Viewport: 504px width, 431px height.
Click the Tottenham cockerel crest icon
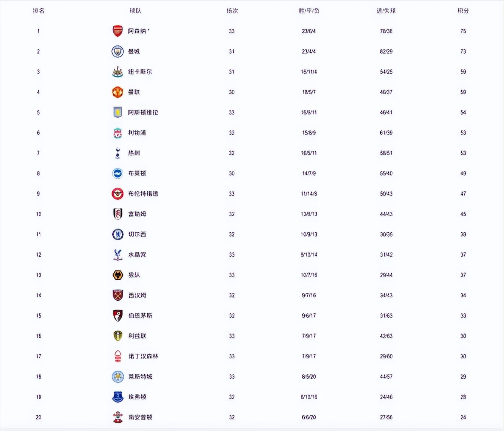coord(118,153)
